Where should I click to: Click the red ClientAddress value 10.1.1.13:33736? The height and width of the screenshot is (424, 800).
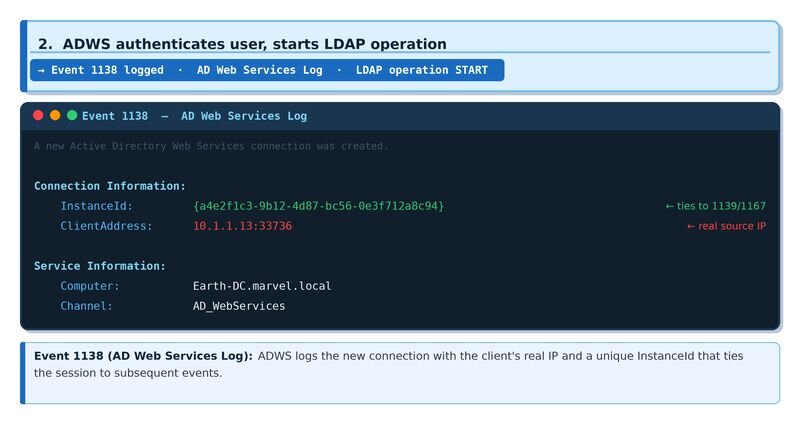tap(242, 226)
